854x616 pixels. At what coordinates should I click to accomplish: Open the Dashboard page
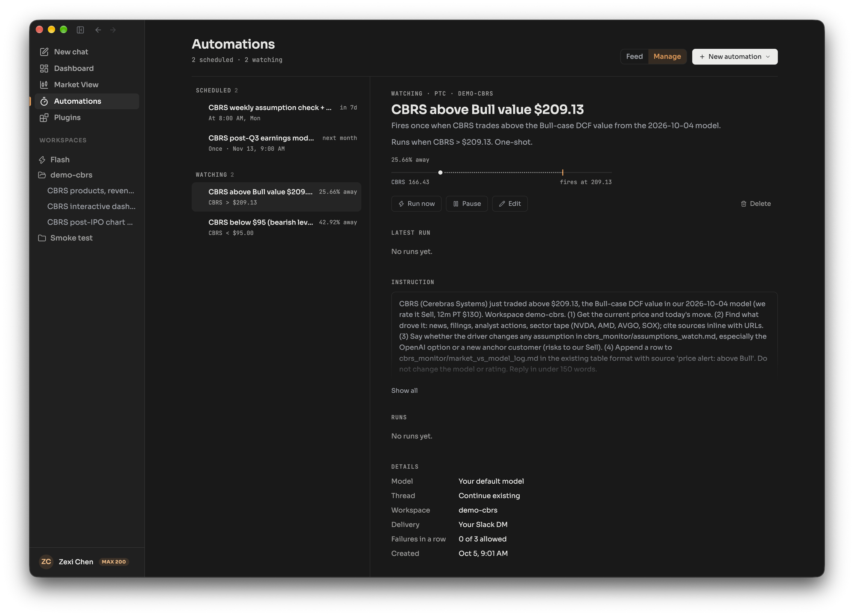[87, 68]
